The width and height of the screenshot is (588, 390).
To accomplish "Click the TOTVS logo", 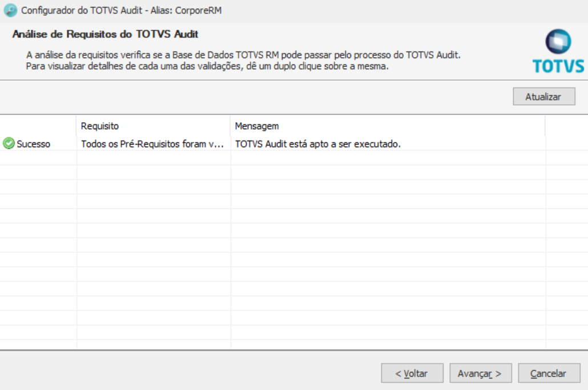I will tap(558, 51).
